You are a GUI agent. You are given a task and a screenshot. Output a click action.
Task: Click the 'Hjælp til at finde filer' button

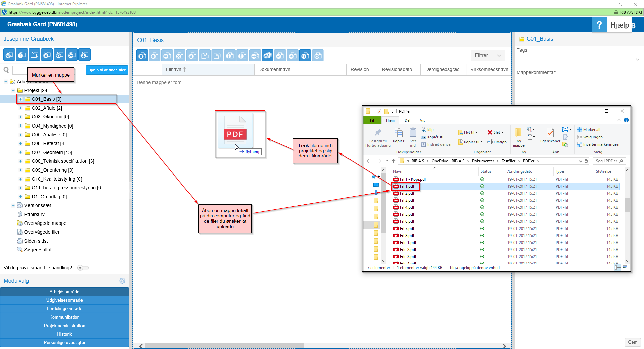point(107,70)
